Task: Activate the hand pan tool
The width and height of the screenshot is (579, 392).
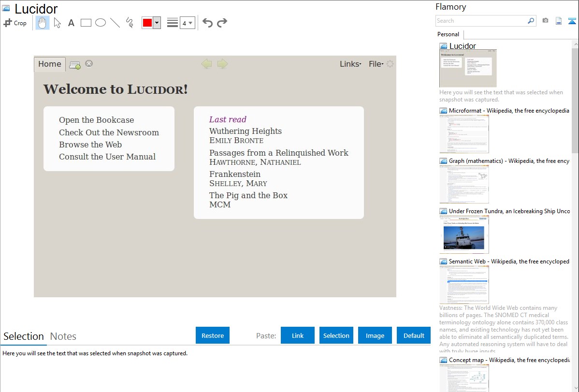Action: [42, 23]
